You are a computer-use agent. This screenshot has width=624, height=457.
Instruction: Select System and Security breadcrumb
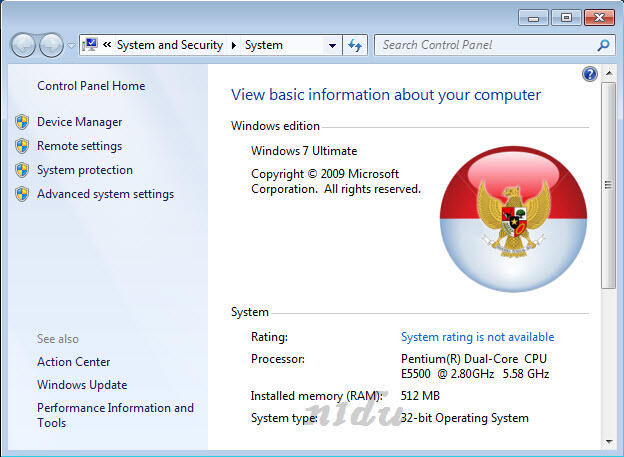pos(170,45)
